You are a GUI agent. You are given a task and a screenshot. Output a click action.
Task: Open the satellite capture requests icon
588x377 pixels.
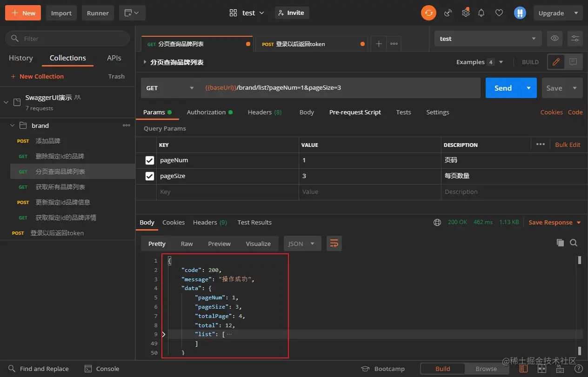coord(448,13)
